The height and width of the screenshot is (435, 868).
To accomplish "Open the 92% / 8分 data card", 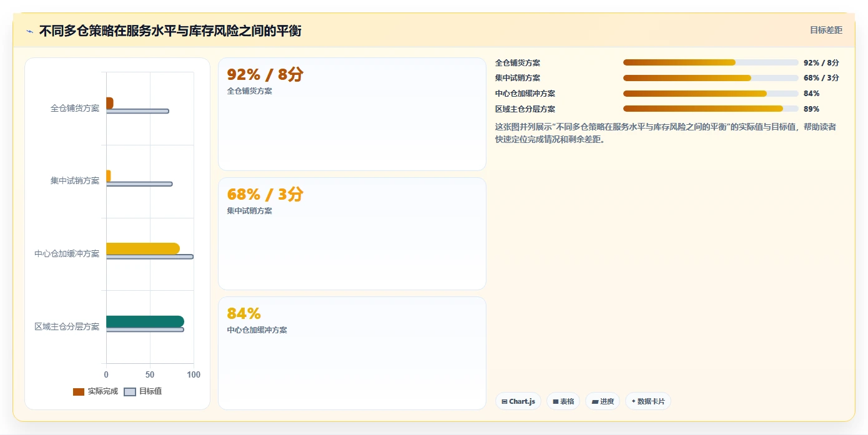I will (x=352, y=114).
